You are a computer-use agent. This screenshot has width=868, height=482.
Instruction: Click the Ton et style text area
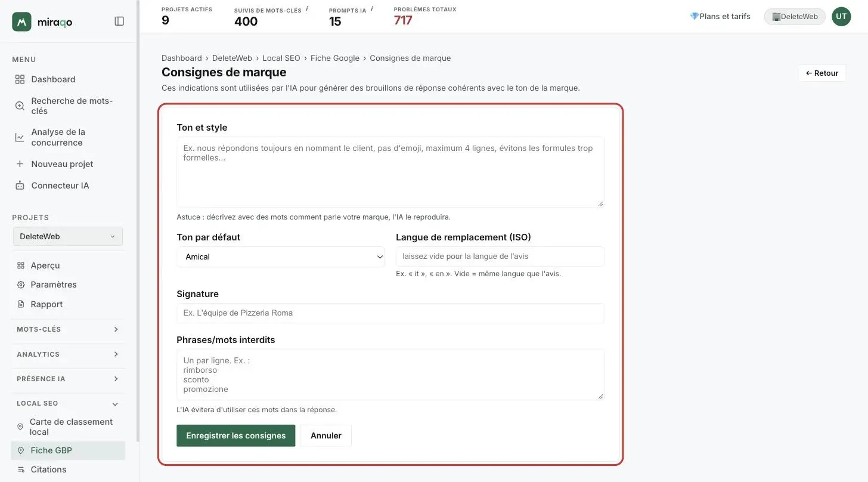(390, 172)
